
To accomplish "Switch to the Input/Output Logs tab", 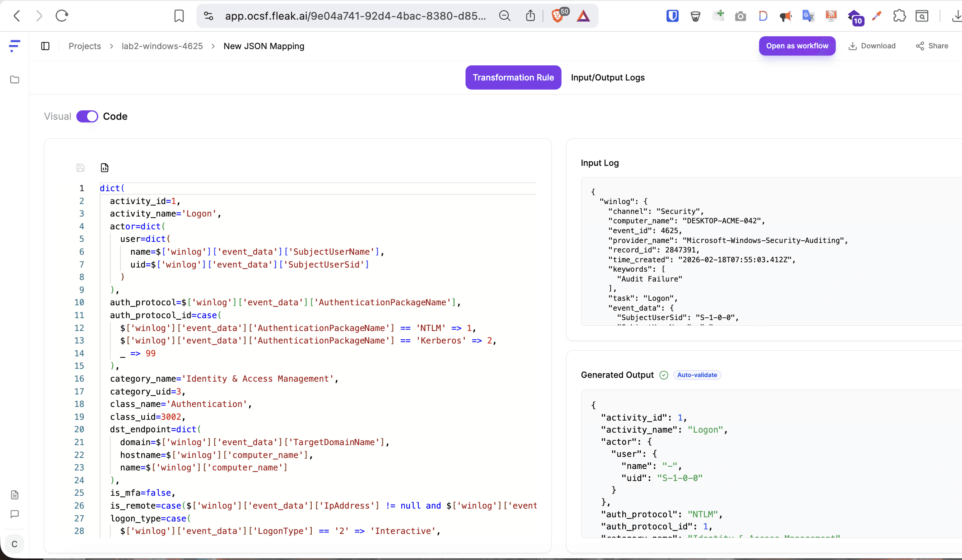I will 607,77.
